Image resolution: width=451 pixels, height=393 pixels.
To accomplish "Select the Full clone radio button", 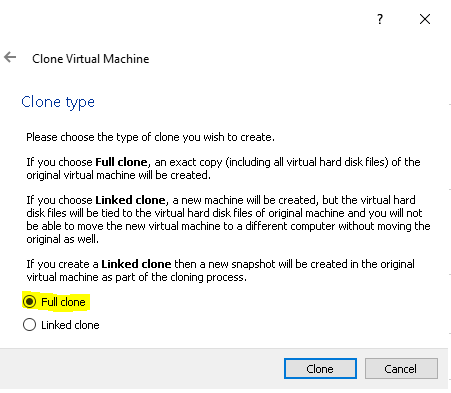I will click(x=29, y=302).
